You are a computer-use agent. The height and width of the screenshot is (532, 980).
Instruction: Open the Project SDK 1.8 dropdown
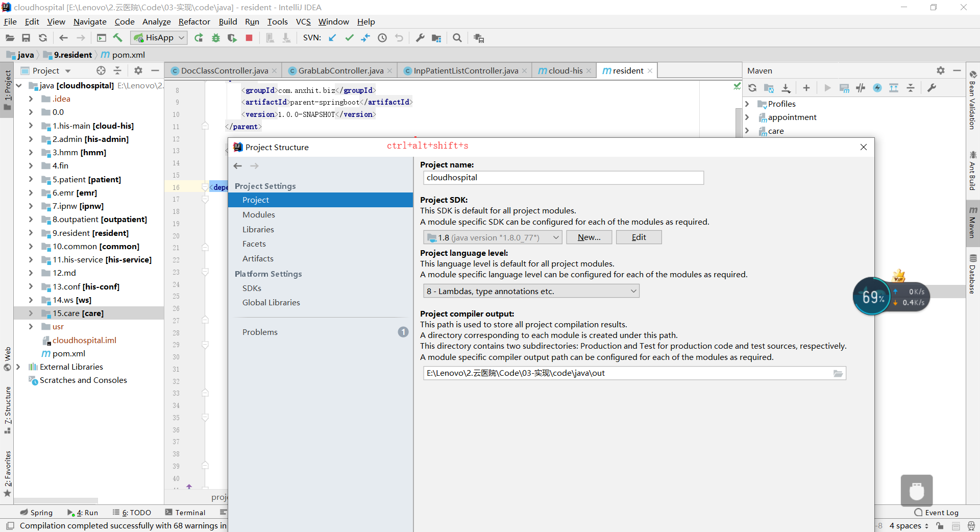point(493,237)
